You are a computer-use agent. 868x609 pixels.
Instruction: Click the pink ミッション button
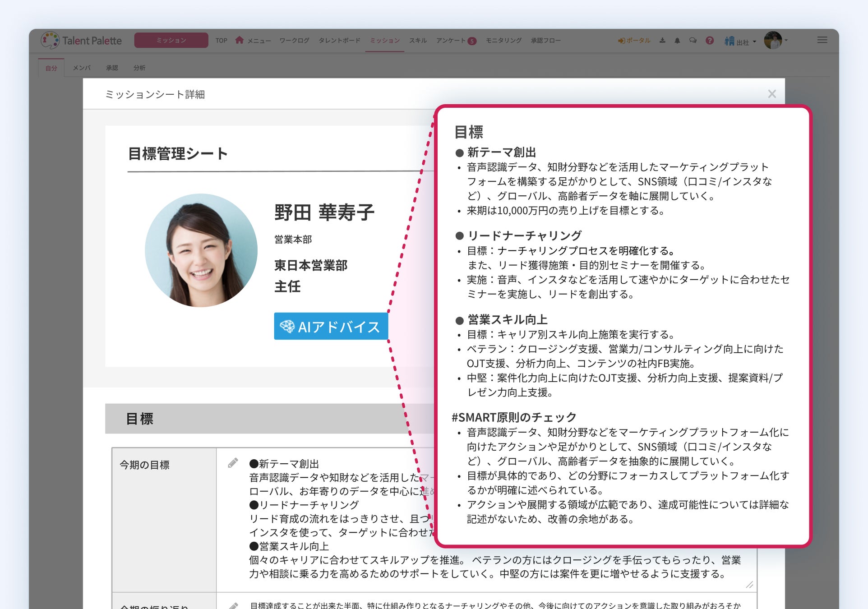click(x=171, y=40)
